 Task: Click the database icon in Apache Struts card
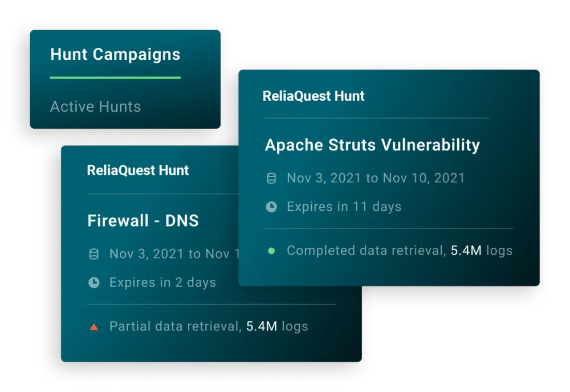click(271, 178)
